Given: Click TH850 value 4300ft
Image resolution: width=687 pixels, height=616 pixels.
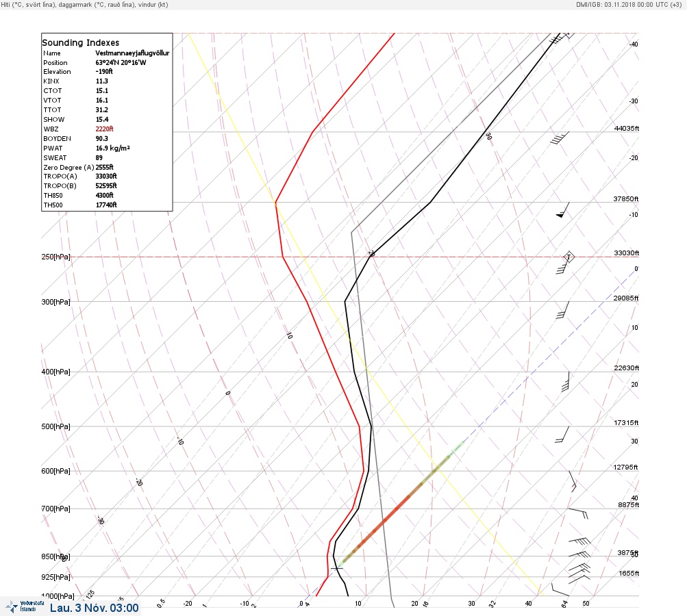Looking at the screenshot, I should pyautogui.click(x=104, y=195).
